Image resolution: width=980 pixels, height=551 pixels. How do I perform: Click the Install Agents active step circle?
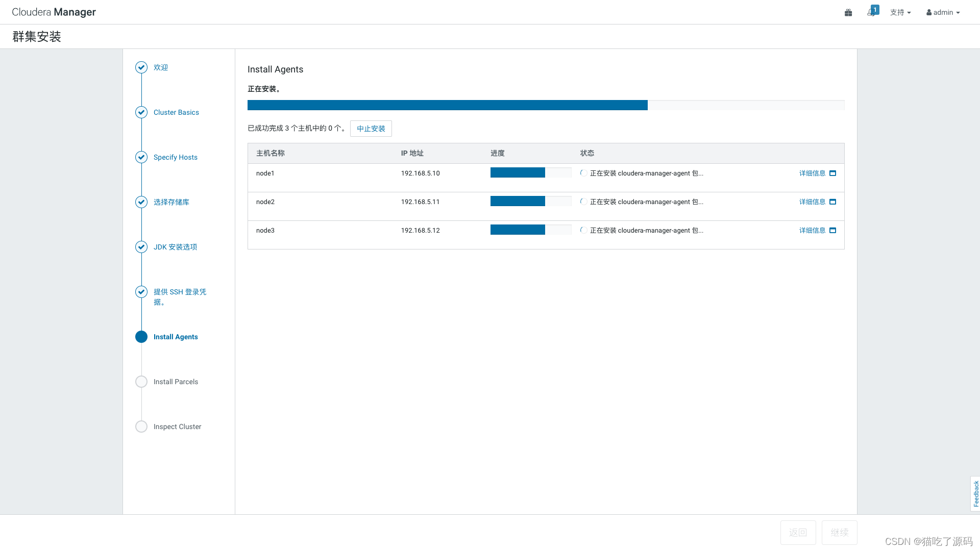click(x=141, y=337)
